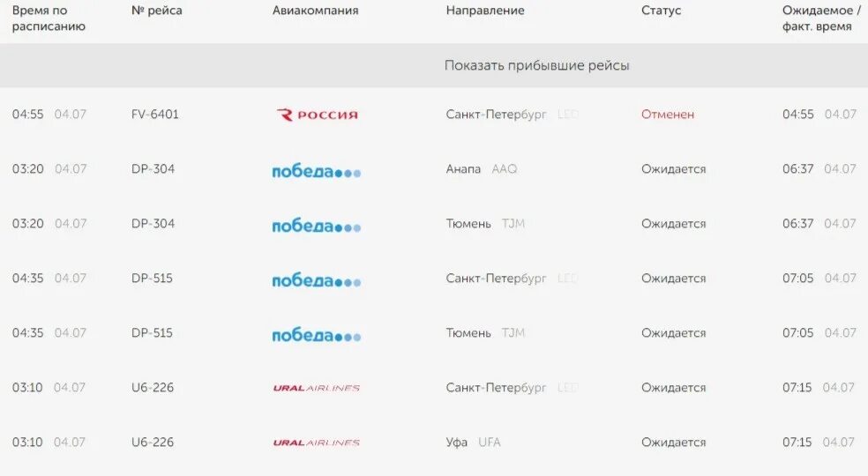Click the Авиакомпания column header
Viewport: 868px width, 476px height.
point(315,11)
